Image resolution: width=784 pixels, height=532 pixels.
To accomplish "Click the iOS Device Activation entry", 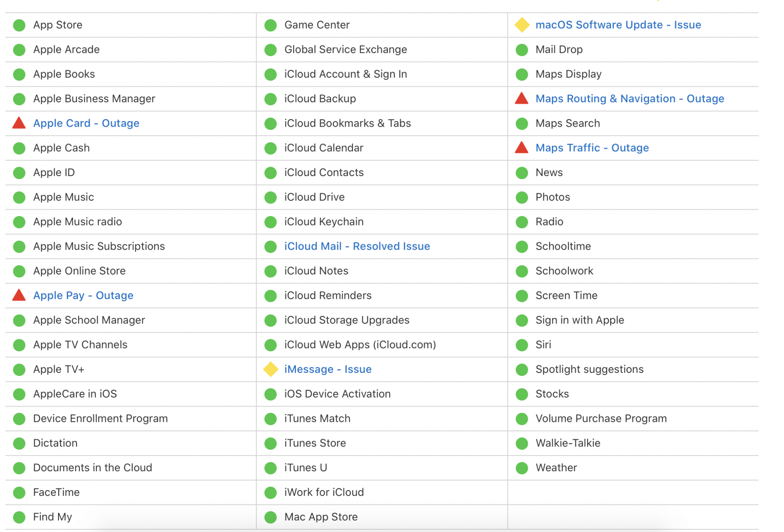I will [338, 394].
